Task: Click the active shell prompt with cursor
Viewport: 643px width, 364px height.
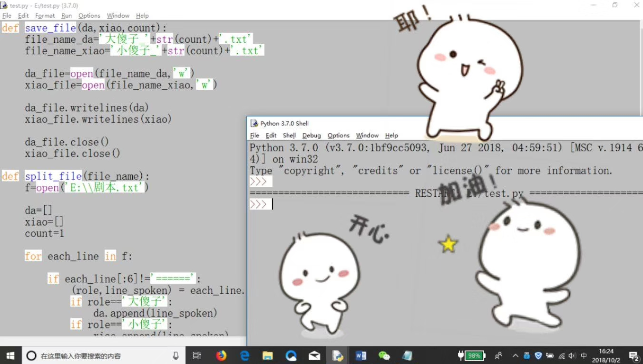Action: coord(261,204)
